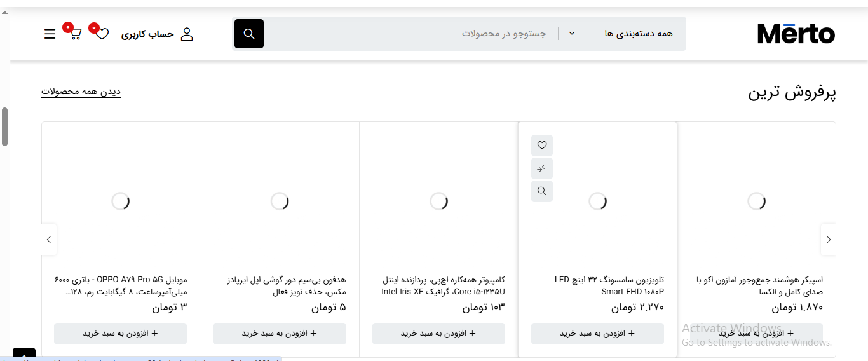Add Samsung TV to wishlist with heart icon
The height and width of the screenshot is (361, 868).
542,146
